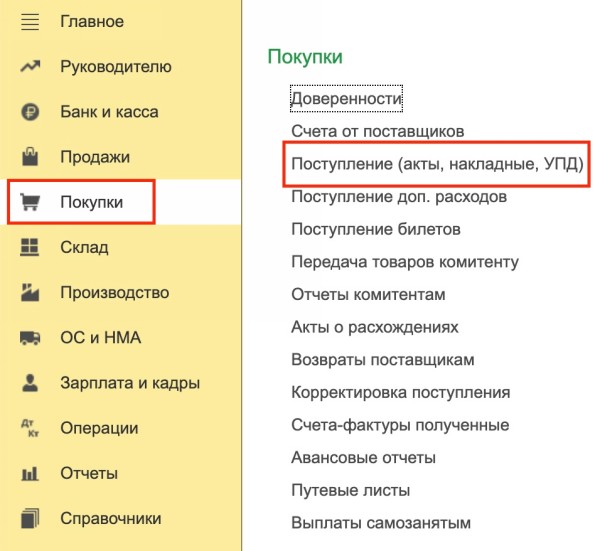
Task: Click the books icon for Справочники
Action: tap(30, 518)
